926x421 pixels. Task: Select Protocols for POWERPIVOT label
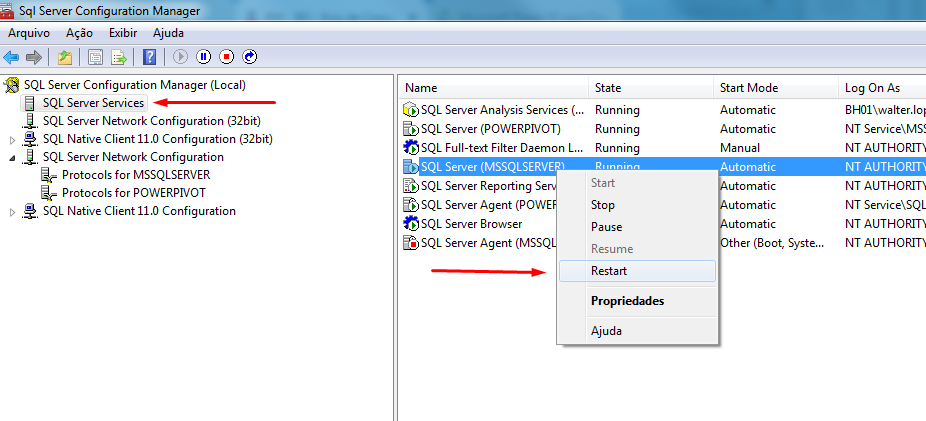133,193
